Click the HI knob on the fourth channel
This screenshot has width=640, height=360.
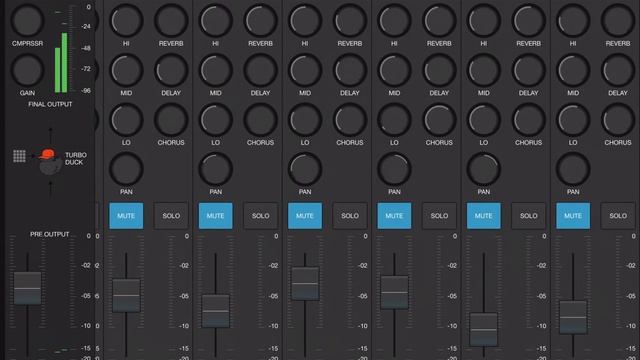pyautogui.click(x=394, y=20)
